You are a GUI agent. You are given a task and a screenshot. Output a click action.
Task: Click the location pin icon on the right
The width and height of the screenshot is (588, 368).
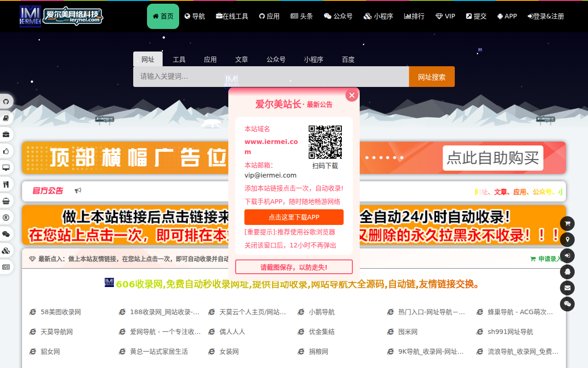pyautogui.click(x=567, y=240)
